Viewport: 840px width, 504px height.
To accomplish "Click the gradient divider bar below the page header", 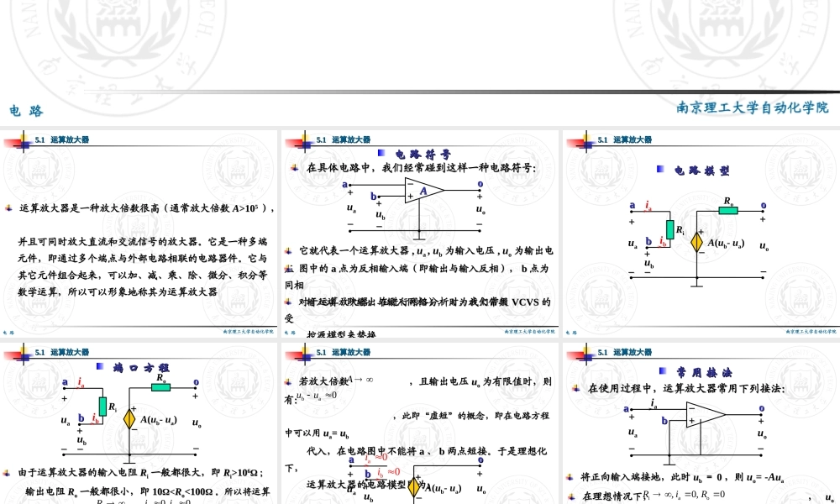I will [x=420, y=92].
